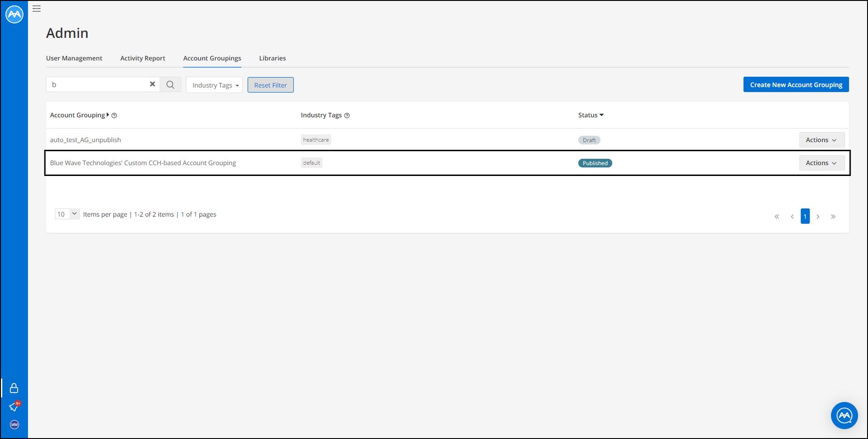Click the auto_test_AG_unpublish row name
Image resolution: width=868 pixels, height=439 pixels.
(x=86, y=140)
